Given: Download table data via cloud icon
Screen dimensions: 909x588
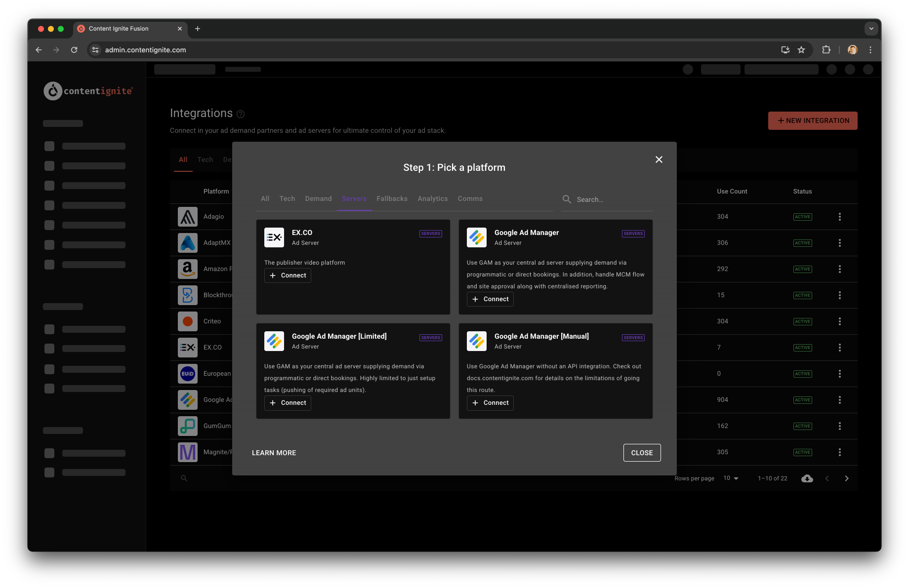Looking at the screenshot, I should pos(807,478).
